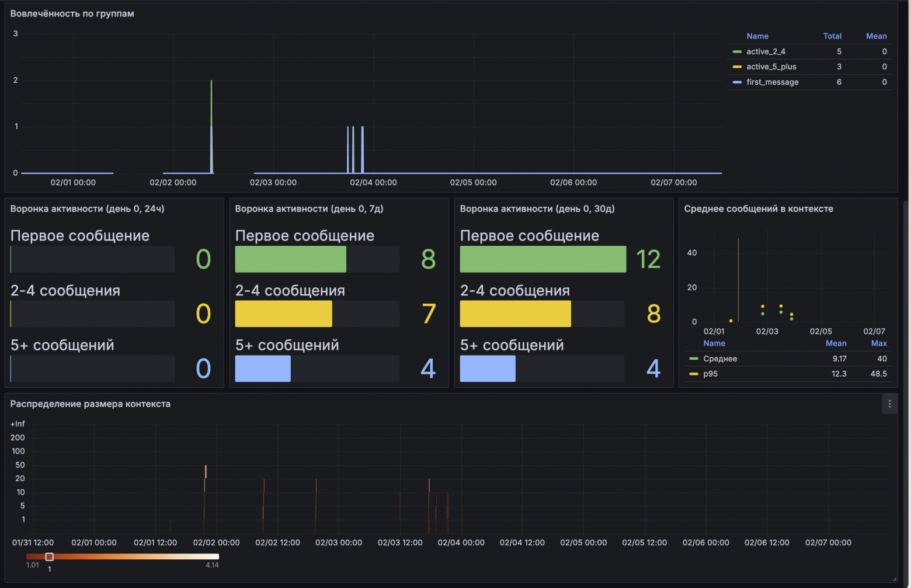Click the Первое сообщение bar gauge showing 8

click(290, 259)
